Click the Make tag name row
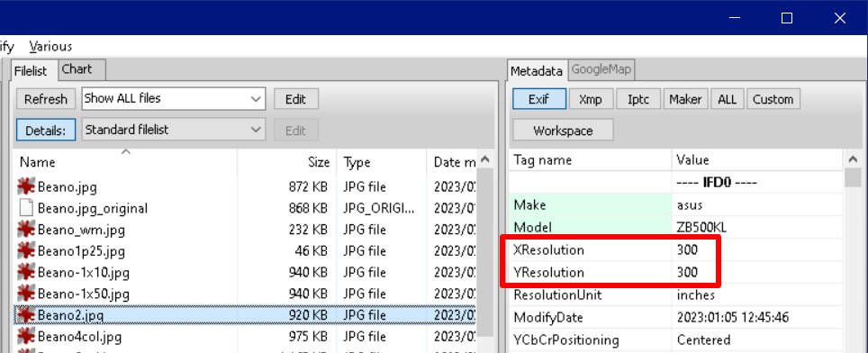 590,204
